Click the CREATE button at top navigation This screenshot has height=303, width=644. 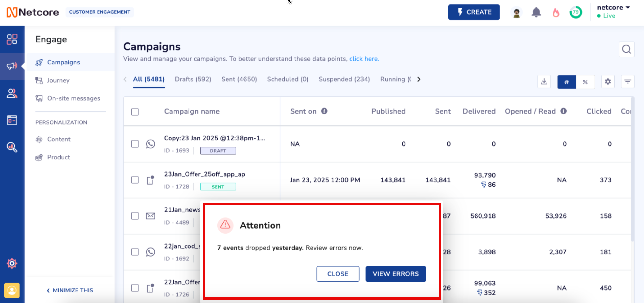point(474,12)
